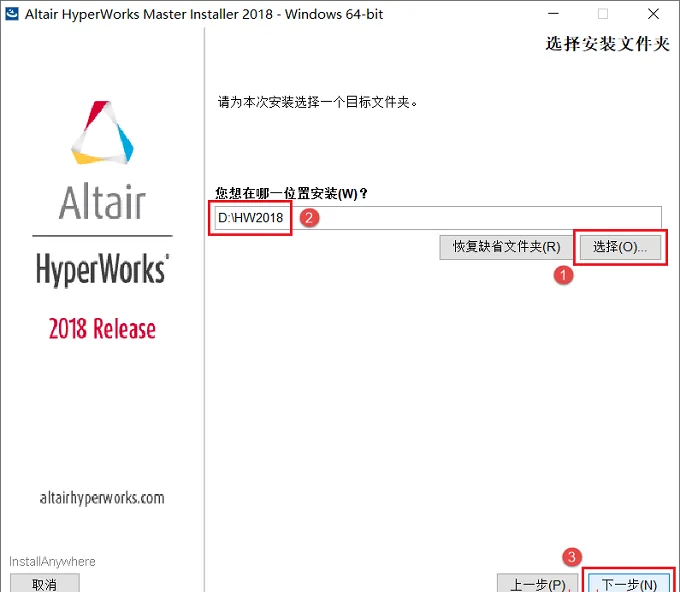This screenshot has height=592, width=680.
Task: Click the installer app icon in title bar
Action: click(x=11, y=14)
